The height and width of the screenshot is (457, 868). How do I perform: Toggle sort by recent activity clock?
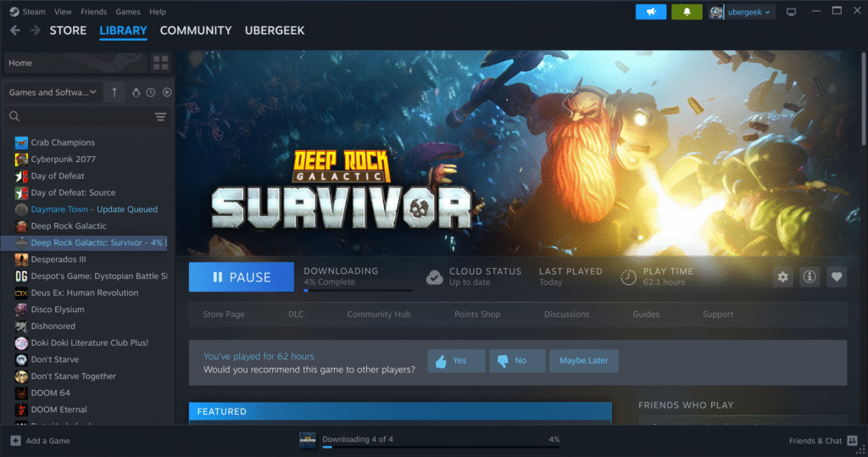[151, 92]
